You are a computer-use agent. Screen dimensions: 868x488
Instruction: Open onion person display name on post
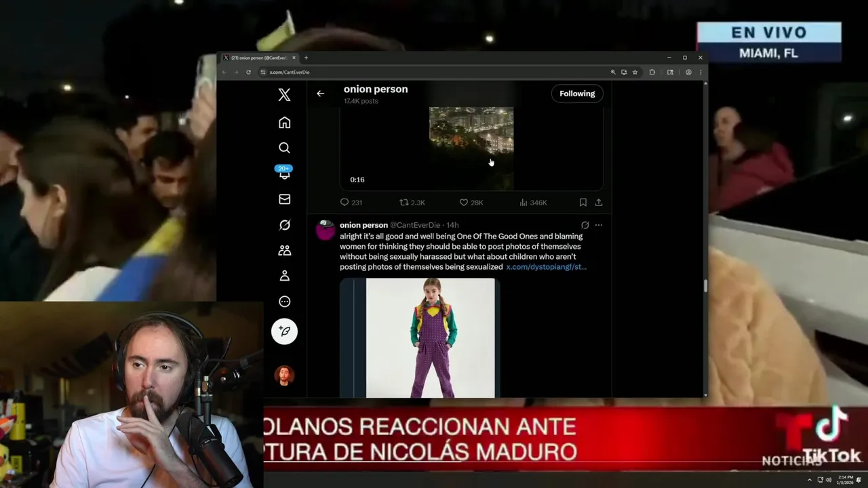pyautogui.click(x=363, y=225)
